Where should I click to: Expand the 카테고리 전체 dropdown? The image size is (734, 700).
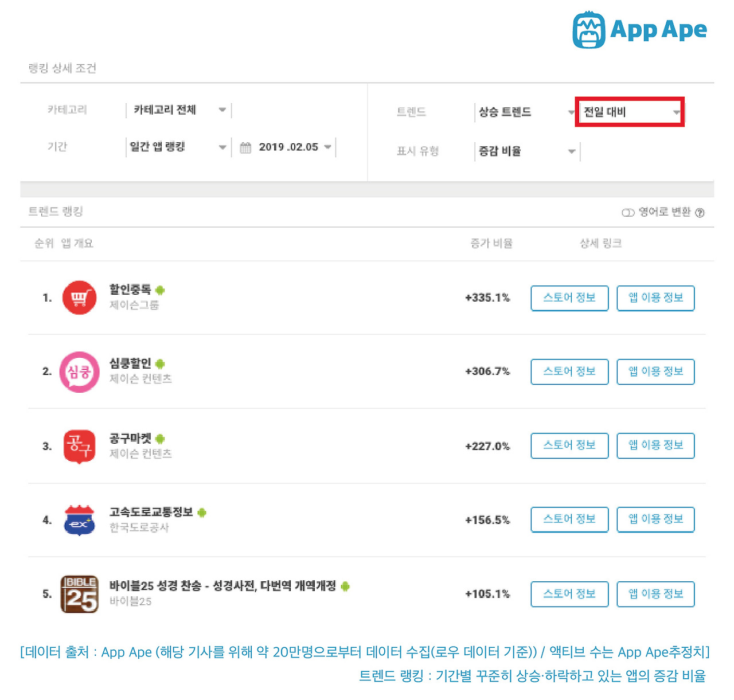179,110
